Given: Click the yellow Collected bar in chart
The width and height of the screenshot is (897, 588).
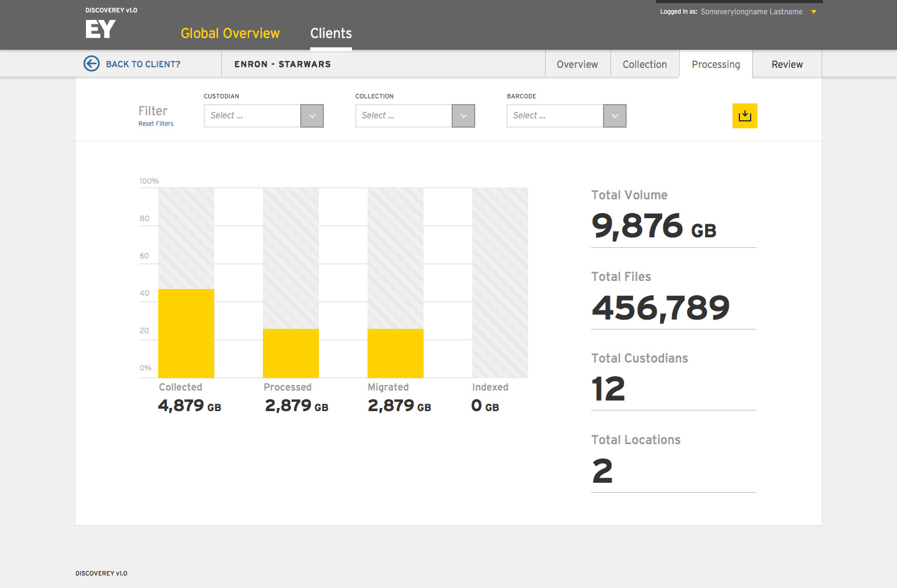Looking at the screenshot, I should 186,333.
